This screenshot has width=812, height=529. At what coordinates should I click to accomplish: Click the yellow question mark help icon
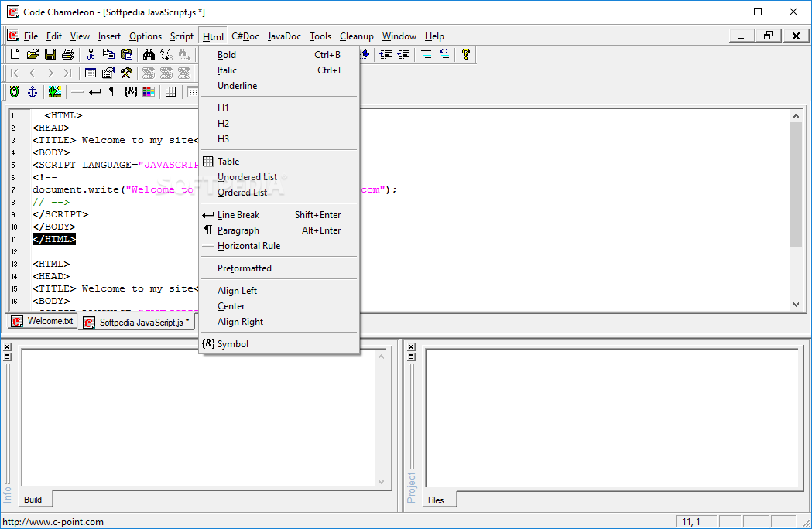pyautogui.click(x=465, y=54)
